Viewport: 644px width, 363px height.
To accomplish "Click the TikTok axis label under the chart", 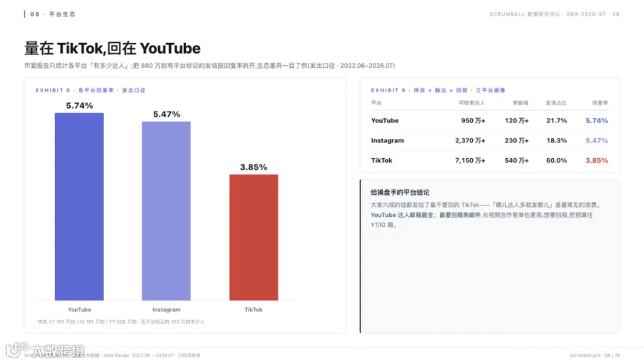I will pyautogui.click(x=253, y=309).
